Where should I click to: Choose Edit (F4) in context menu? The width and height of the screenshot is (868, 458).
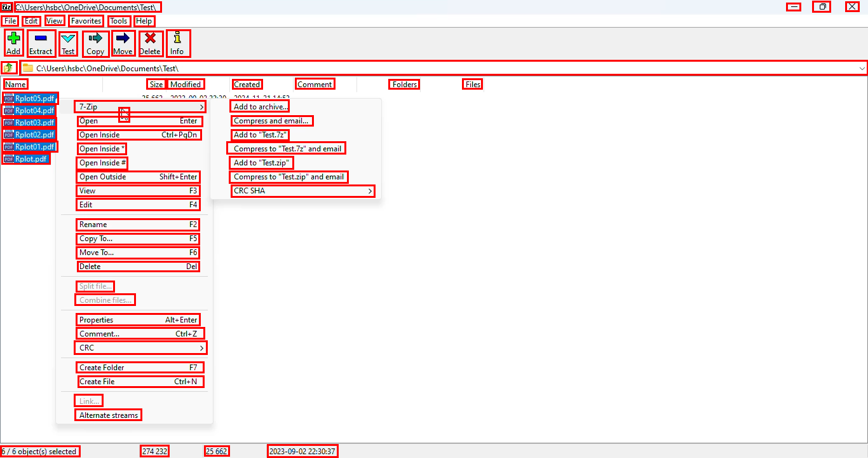[139, 205]
